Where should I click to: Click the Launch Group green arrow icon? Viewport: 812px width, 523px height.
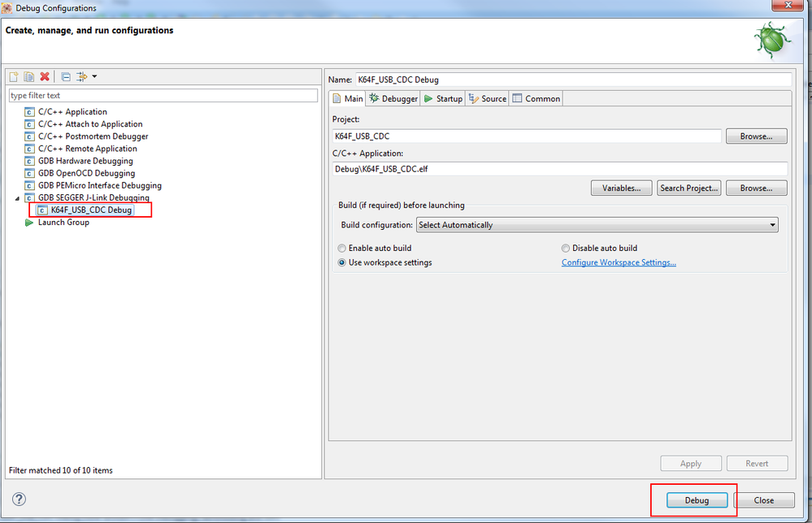coord(29,223)
